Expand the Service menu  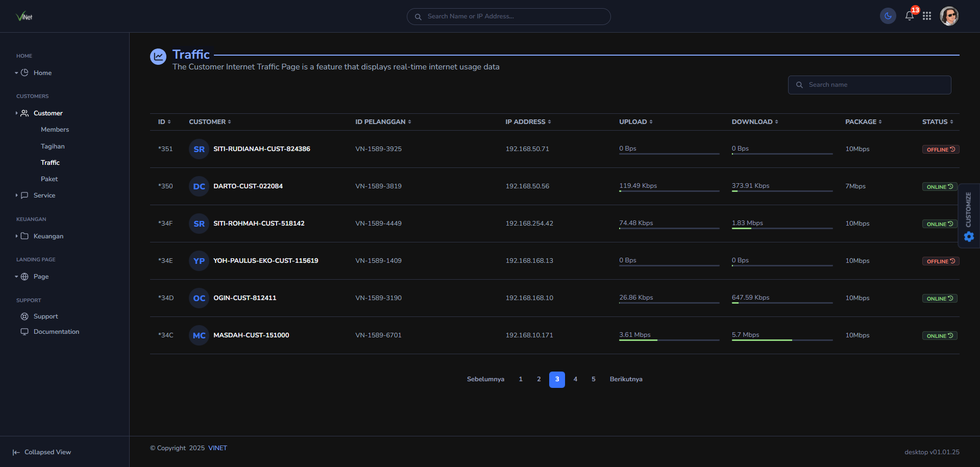[44, 195]
